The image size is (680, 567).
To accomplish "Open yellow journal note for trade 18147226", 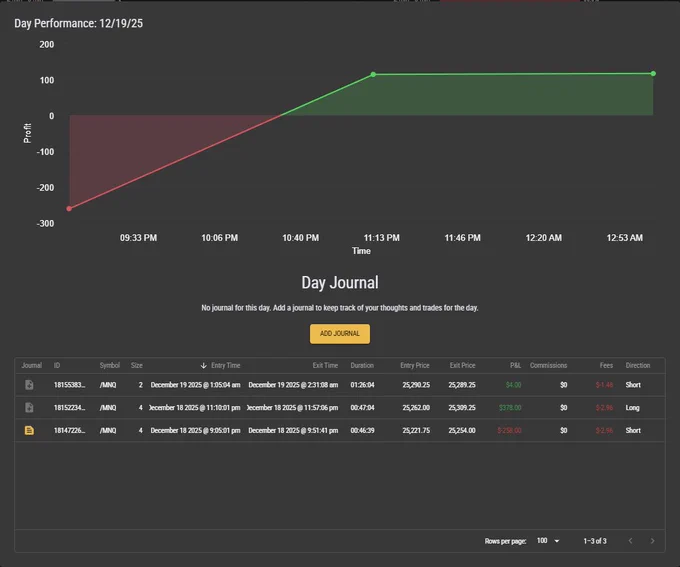I will point(29,430).
